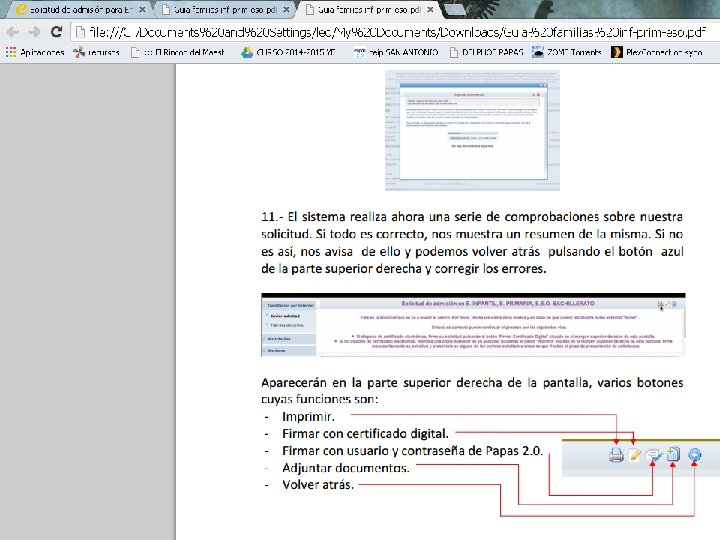Click the attach documents icon

point(673,454)
